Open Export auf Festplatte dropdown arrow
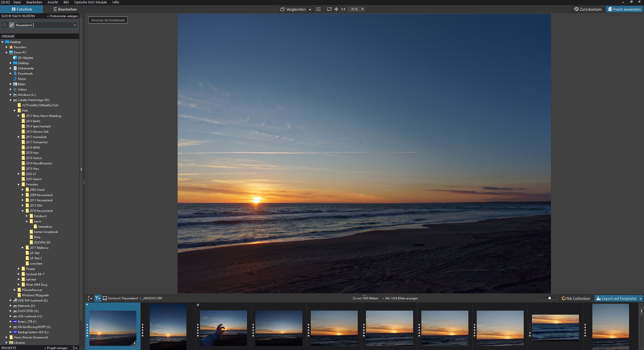Viewport: 644px width, 350px height. point(640,299)
